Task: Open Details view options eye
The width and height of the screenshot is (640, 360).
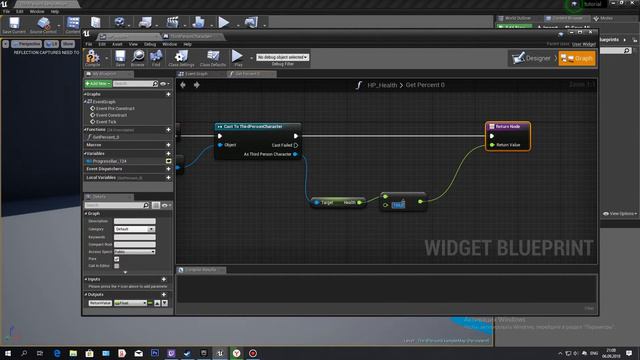Action: click(x=165, y=205)
